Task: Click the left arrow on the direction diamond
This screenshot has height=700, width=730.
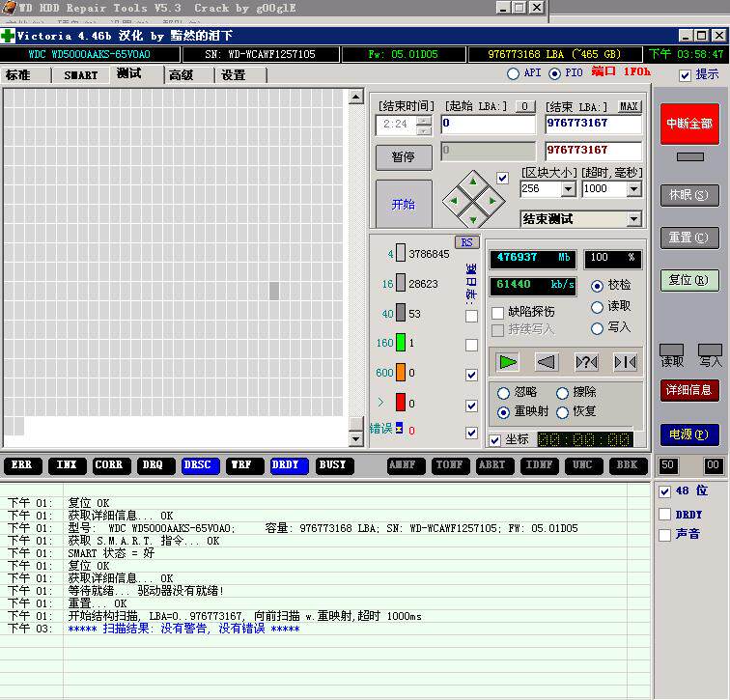Action: [x=454, y=201]
